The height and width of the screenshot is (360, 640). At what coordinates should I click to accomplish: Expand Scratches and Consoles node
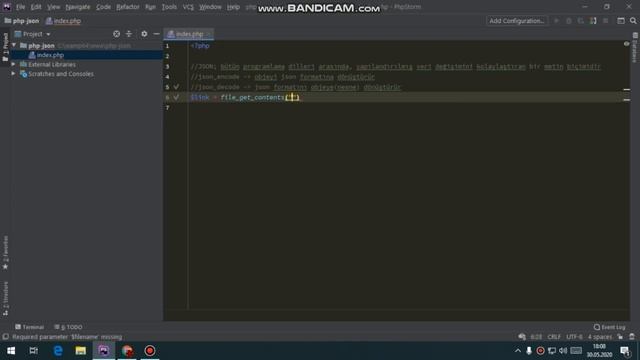(13, 74)
